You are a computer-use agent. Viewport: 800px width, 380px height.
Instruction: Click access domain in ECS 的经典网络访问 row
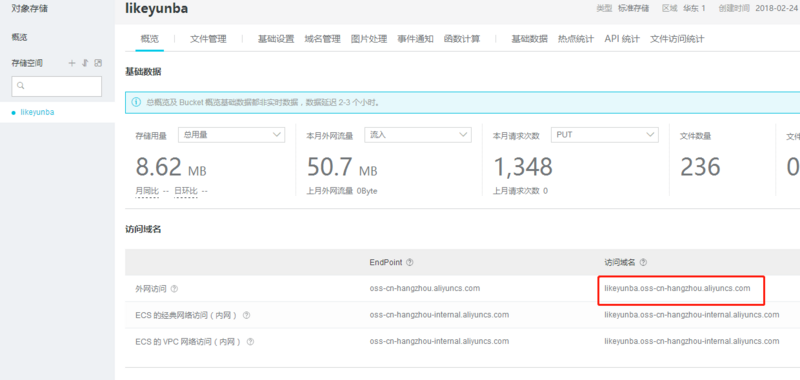pos(692,315)
